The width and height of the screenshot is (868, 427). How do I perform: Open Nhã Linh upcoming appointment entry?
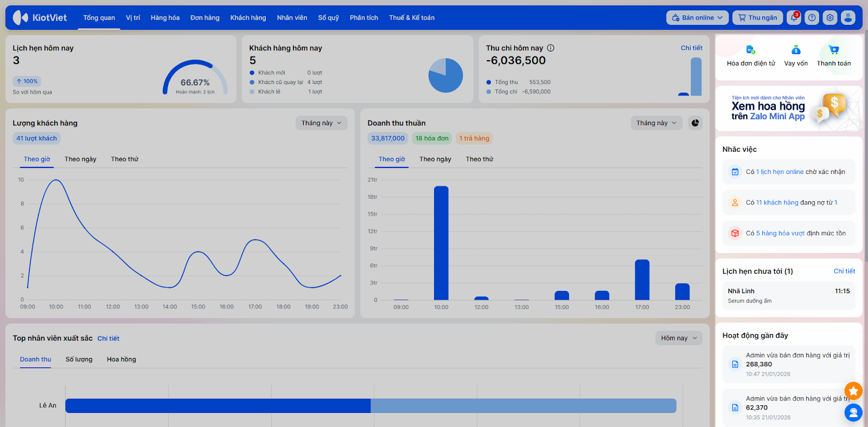tap(788, 296)
